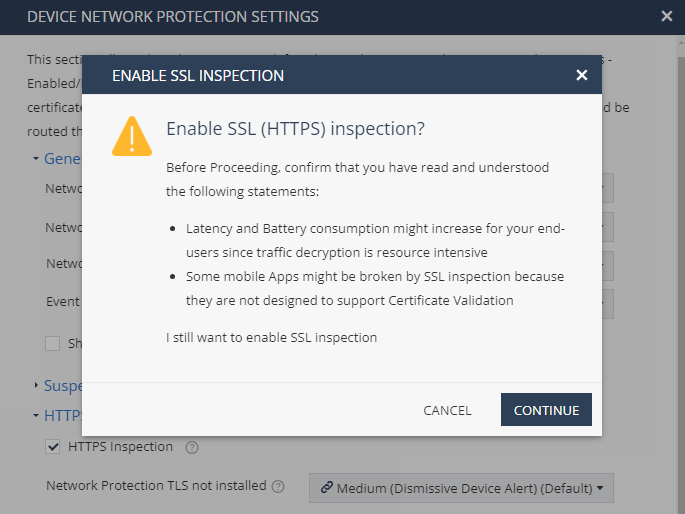Expand the Suspe... section arrow
This screenshot has height=514, width=685.
pyautogui.click(x=36, y=385)
